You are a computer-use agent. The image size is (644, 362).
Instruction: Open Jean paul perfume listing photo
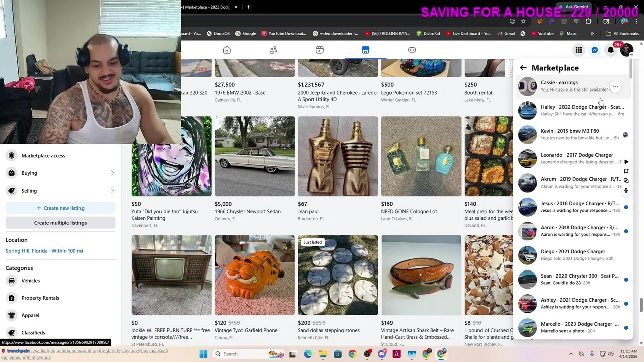click(x=338, y=156)
